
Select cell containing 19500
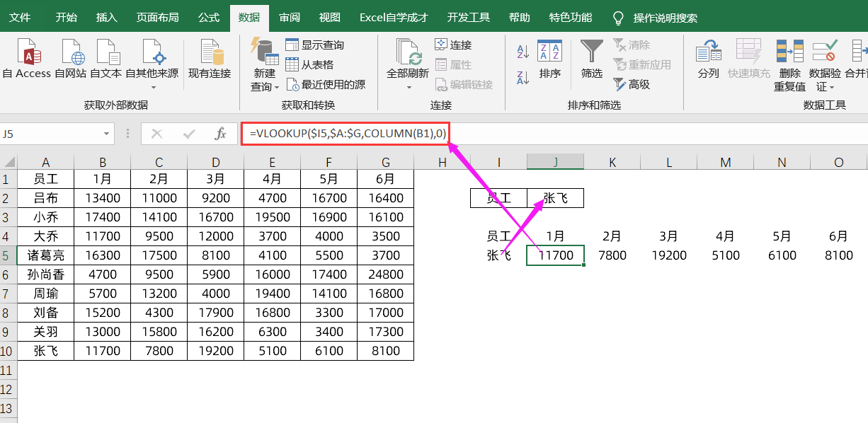pos(273,217)
